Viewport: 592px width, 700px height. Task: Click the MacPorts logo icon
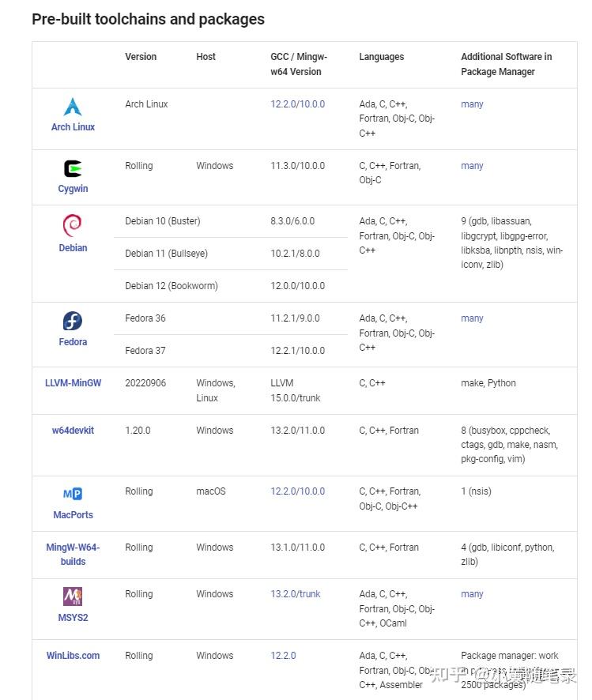[73, 493]
